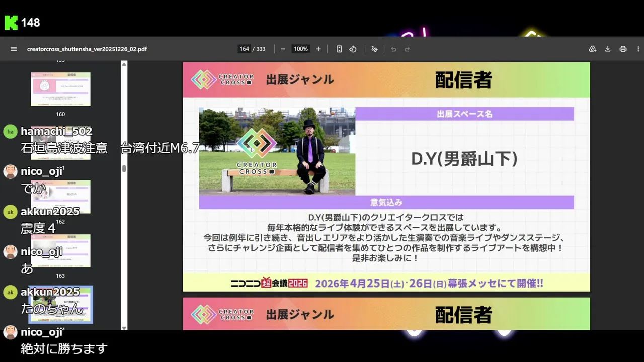
Task: Click the booth name D.Y(男爵山下)
Action: tap(464, 159)
